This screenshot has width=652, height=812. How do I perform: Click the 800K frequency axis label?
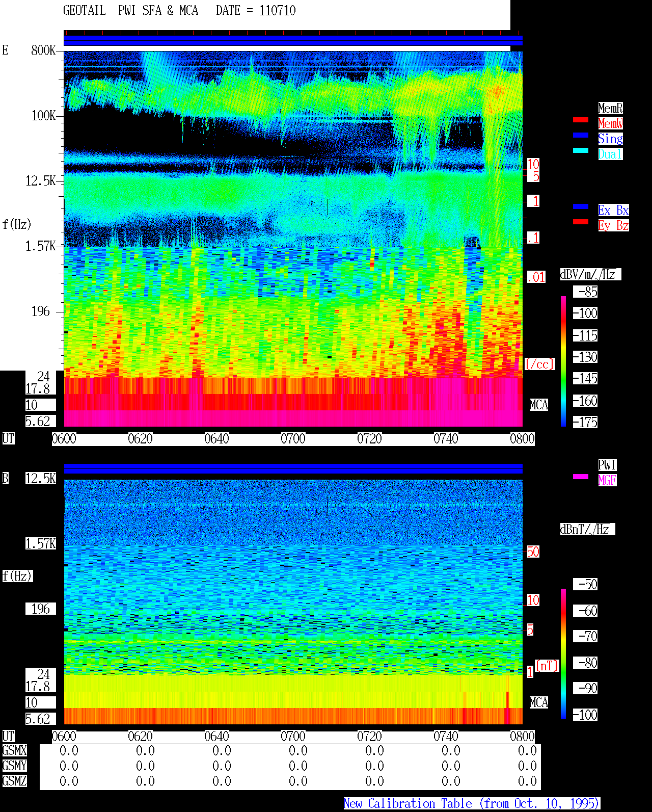[44, 50]
